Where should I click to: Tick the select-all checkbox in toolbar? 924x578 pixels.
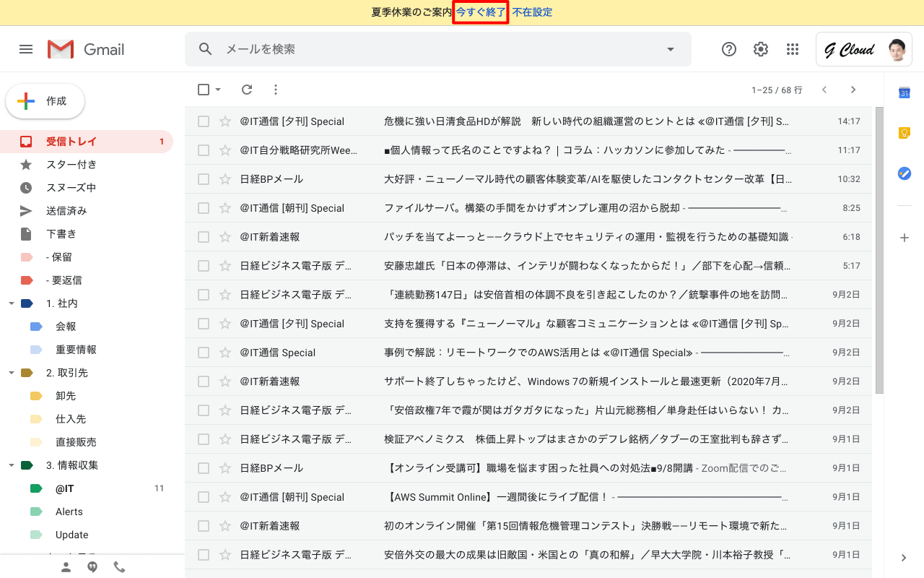204,90
